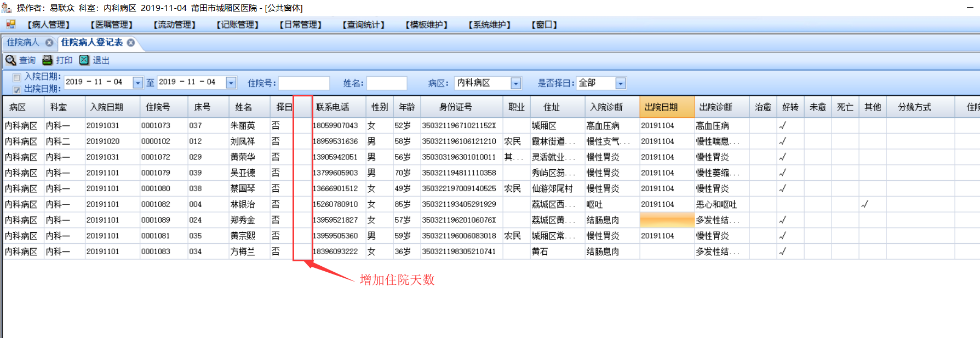Screen dimensions: 980x338
Task: Open the 医嘱管理 menu
Action: [112, 25]
